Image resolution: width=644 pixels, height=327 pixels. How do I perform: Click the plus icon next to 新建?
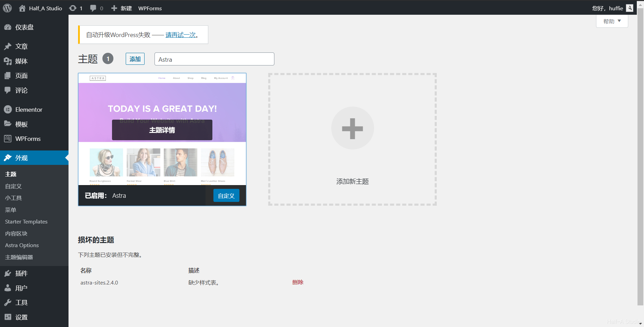tap(114, 8)
